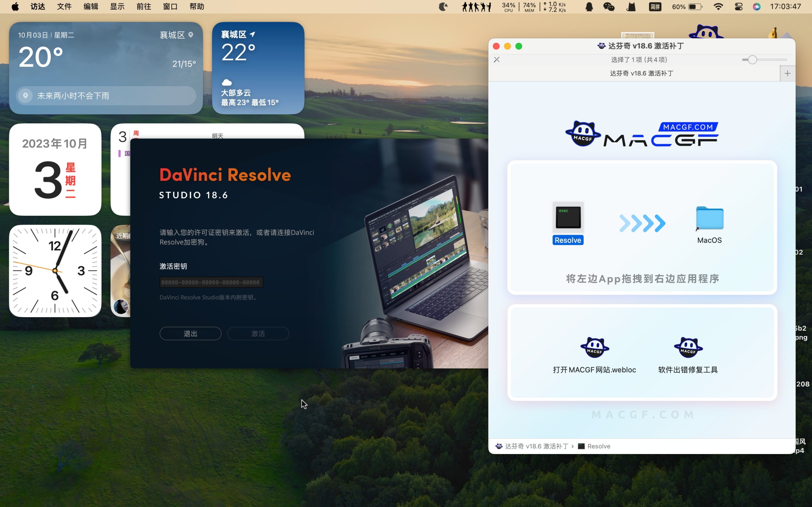Open Control Center in menu bar
Image resolution: width=812 pixels, height=507 pixels.
coord(738,7)
